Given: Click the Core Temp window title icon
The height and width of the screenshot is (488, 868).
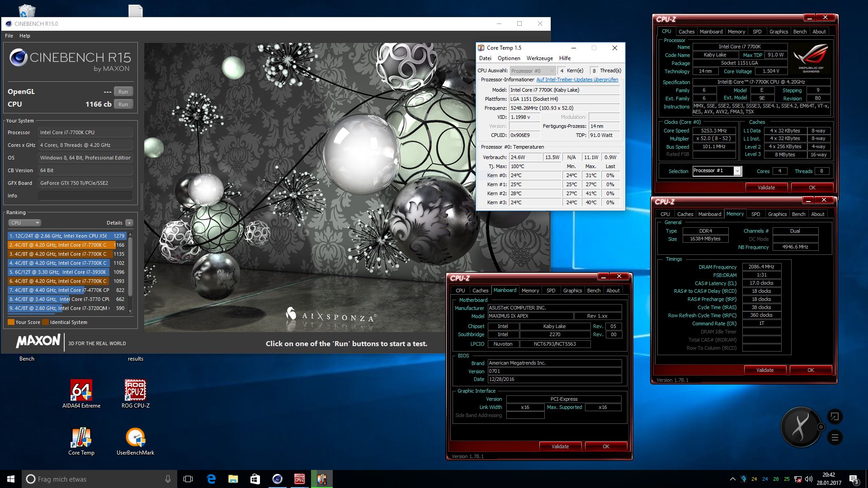Looking at the screenshot, I should tap(481, 48).
